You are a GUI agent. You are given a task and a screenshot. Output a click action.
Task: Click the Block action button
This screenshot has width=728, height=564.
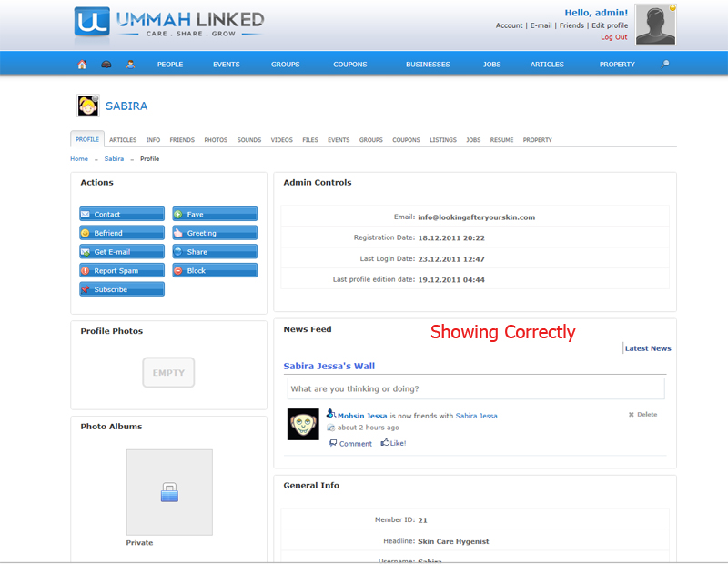pos(215,271)
